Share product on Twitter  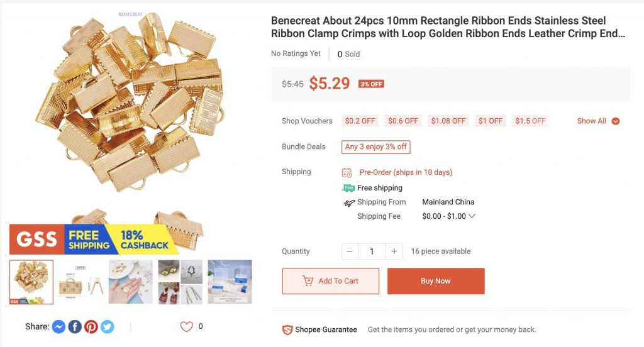point(108,327)
